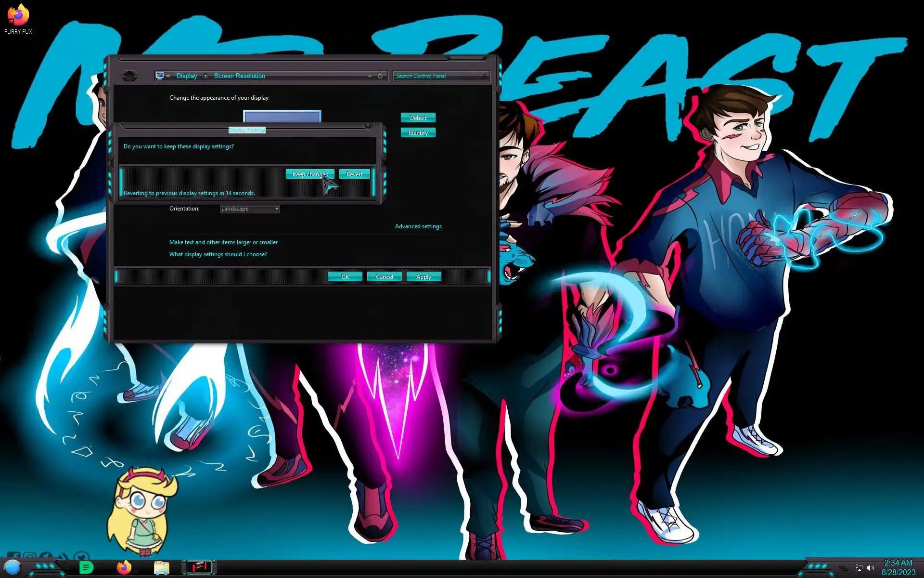Select active Screen Resolution taskbar window
Image resolution: width=924 pixels, height=578 pixels.
[199, 567]
